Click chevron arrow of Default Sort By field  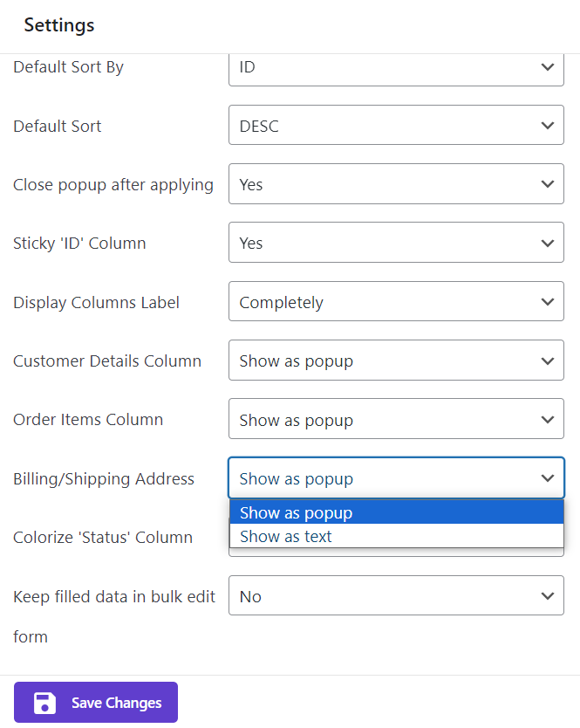click(x=547, y=67)
